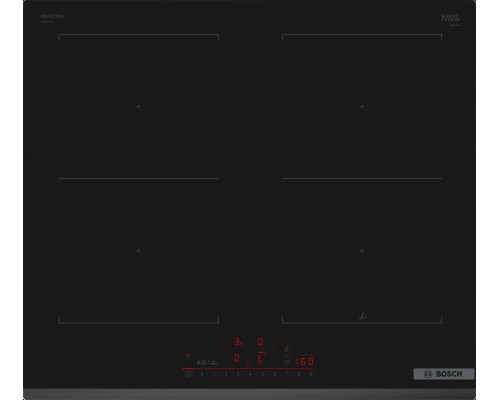Click the INDUCTION label in the corner
The width and height of the screenshot is (500, 400).
pos(52,16)
